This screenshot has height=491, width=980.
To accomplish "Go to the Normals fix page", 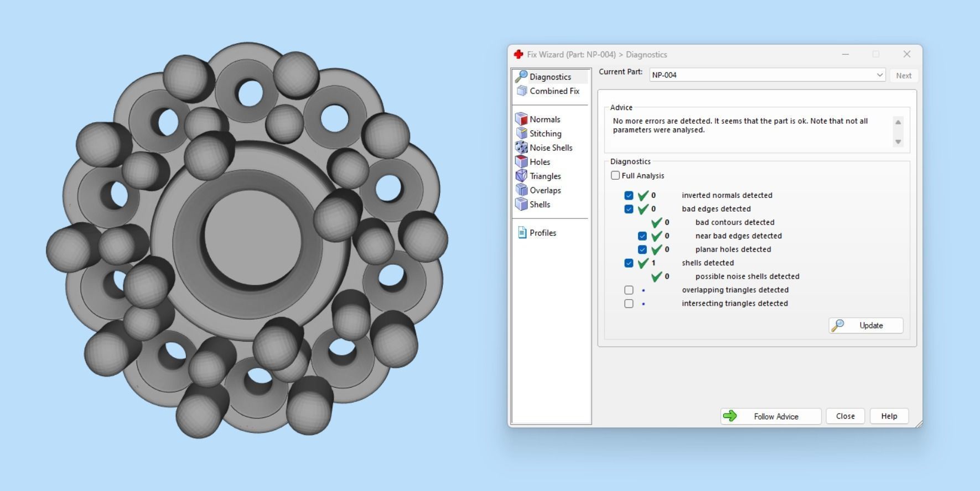I will coord(545,119).
